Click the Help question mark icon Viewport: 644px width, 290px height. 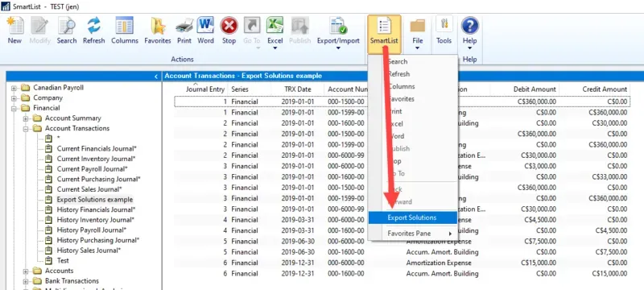pyautogui.click(x=470, y=26)
